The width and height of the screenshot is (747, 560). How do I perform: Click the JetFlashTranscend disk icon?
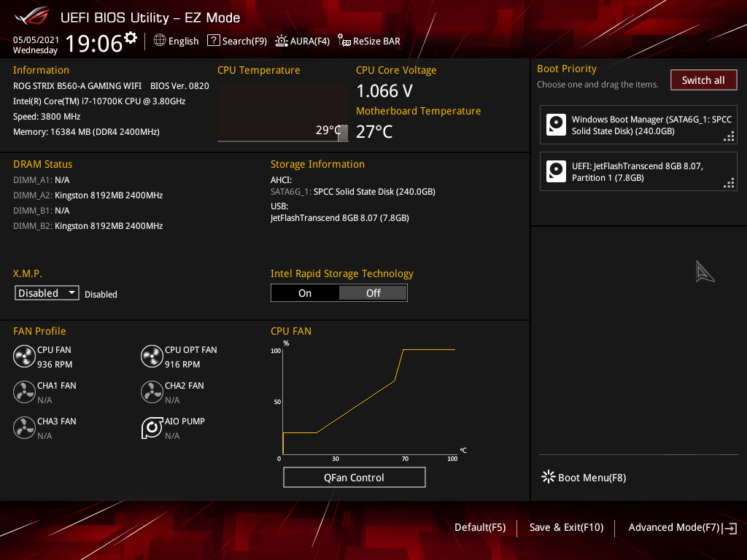coord(556,171)
